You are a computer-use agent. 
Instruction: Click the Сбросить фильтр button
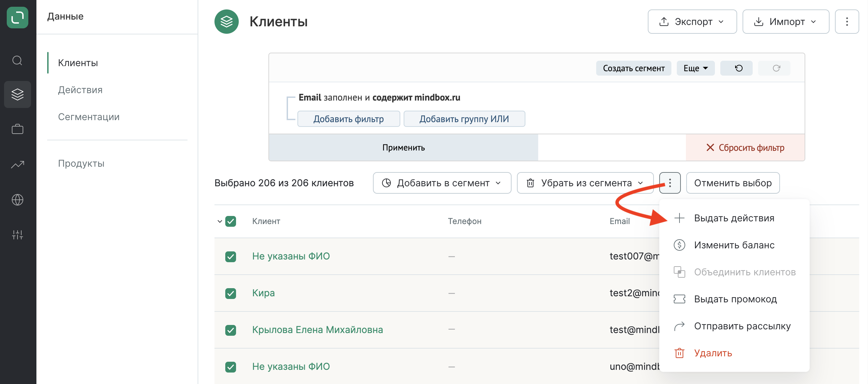pyautogui.click(x=745, y=147)
